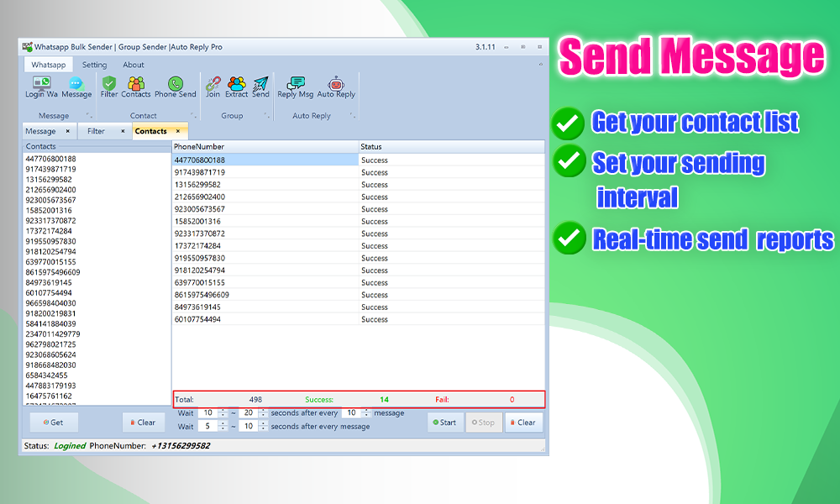This screenshot has height=504, width=840.
Task: Click the per-message maximum wait field showing 10
Action: coord(248,427)
